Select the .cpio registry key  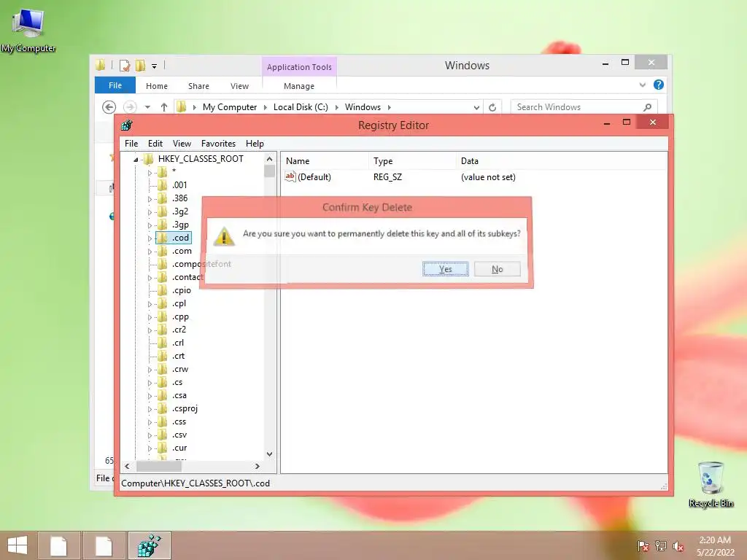tap(182, 290)
